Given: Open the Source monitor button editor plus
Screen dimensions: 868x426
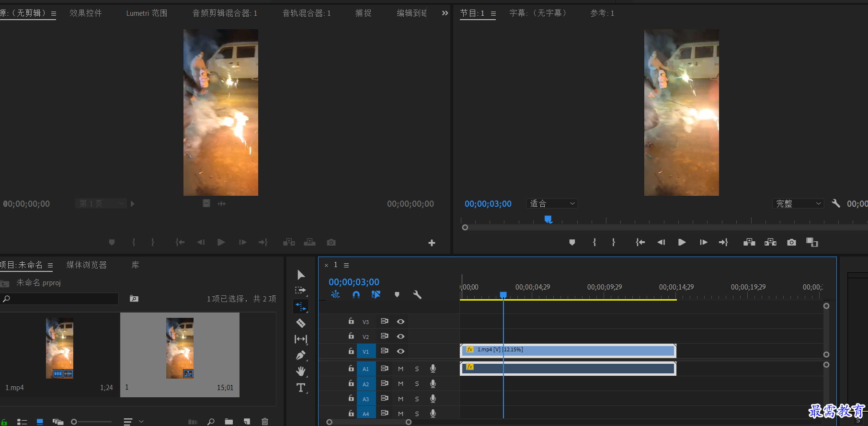Looking at the screenshot, I should coord(432,243).
